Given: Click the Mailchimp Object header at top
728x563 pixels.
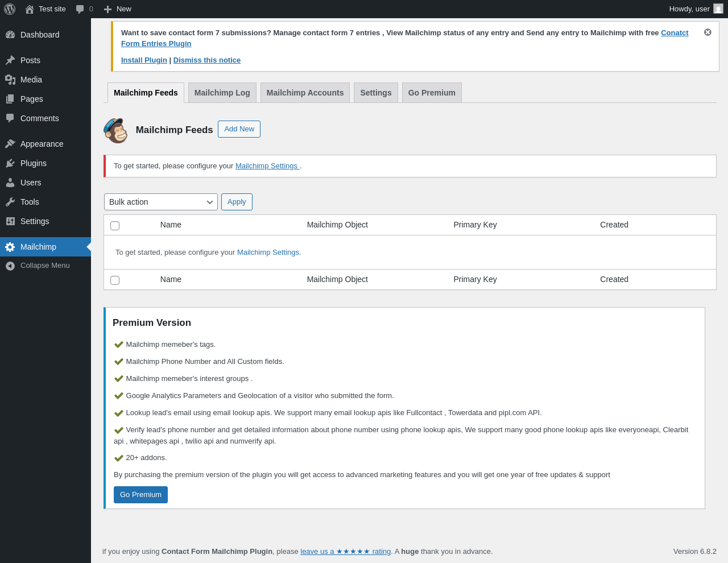Looking at the screenshot, I should point(337,225).
